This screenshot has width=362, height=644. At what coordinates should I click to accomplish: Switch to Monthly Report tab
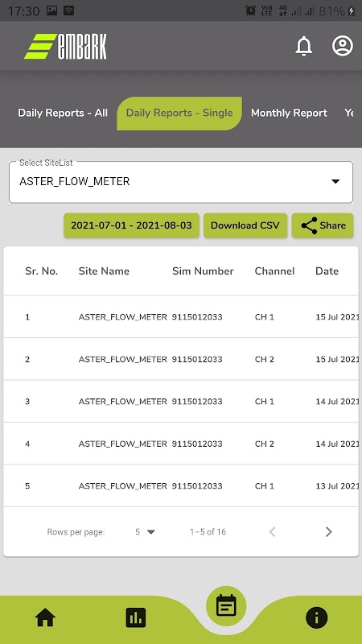click(x=289, y=113)
